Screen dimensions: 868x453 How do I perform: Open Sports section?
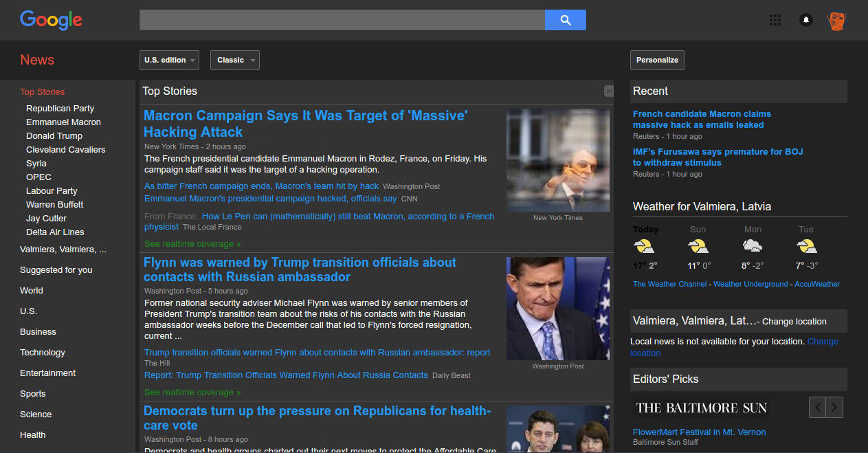[33, 393]
